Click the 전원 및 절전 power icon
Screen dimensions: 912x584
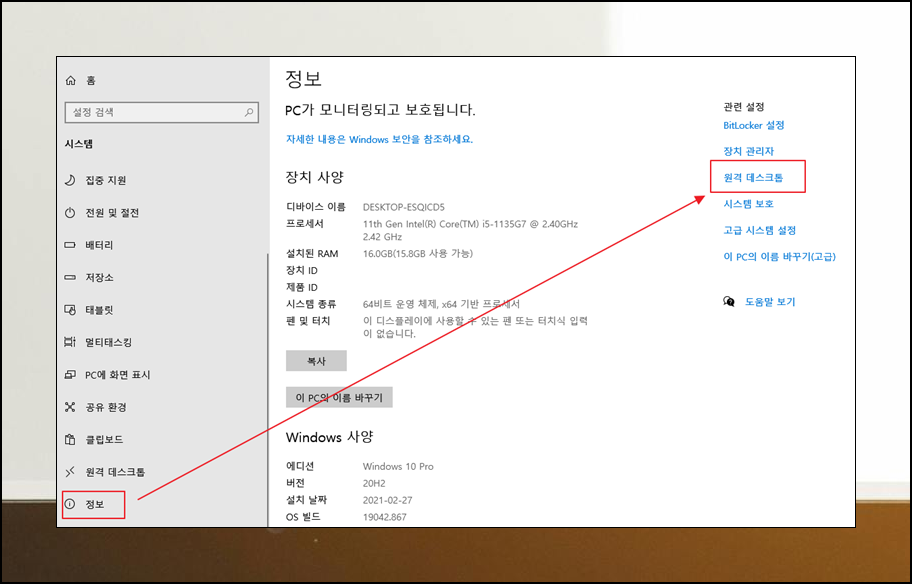tap(70, 213)
